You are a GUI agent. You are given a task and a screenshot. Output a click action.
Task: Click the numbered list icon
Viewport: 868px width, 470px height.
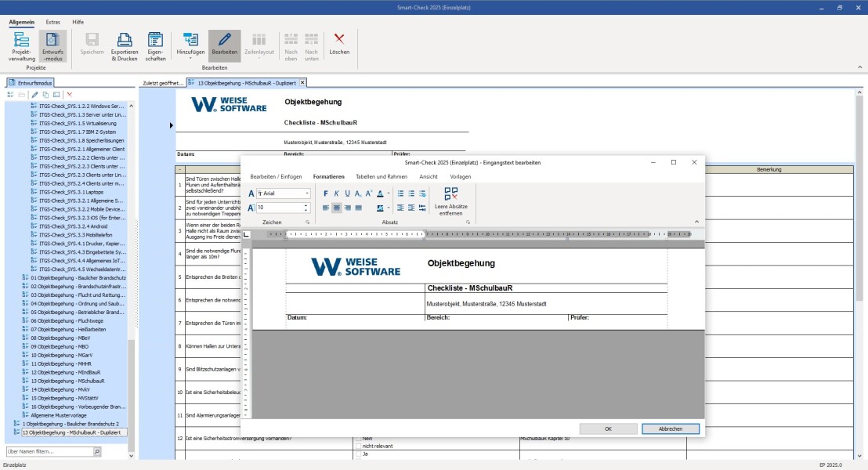[401, 193]
